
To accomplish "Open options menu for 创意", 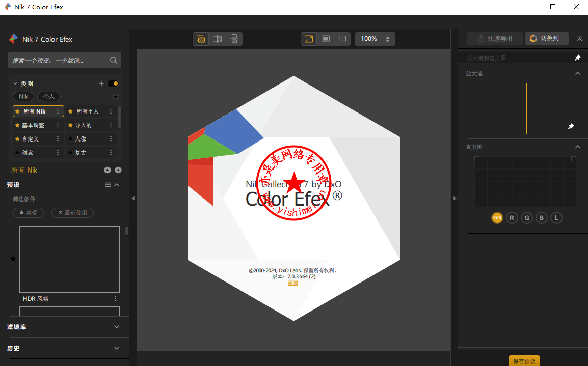I will click(x=58, y=153).
